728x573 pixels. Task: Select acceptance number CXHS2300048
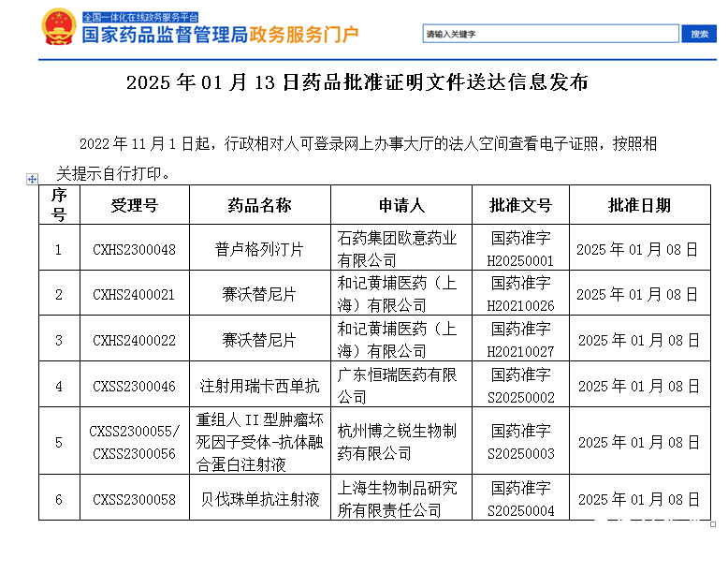coord(134,250)
